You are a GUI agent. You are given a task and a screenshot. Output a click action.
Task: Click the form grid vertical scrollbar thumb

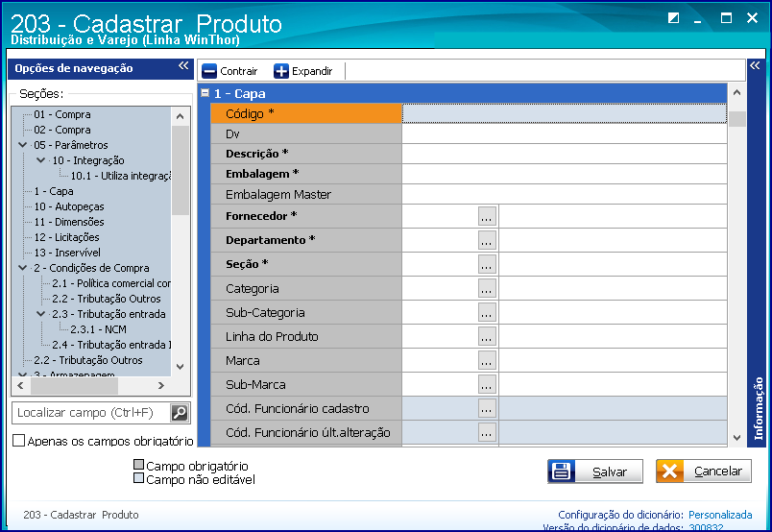(737, 119)
